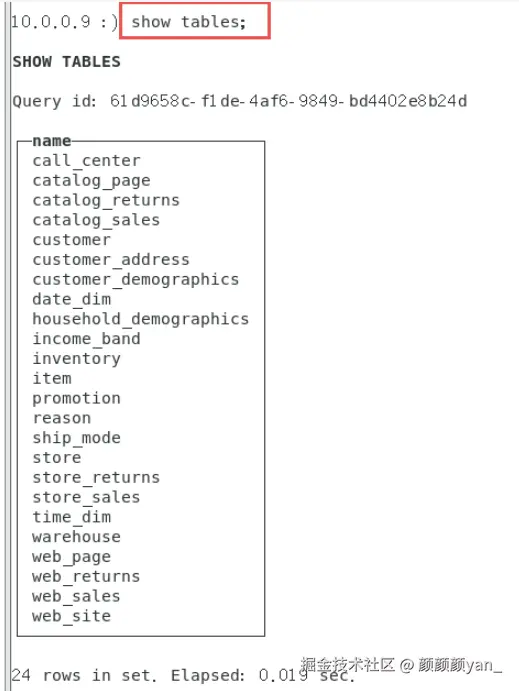Click the customer_demographics row
Viewport: 519px width, 691px height.
(136, 279)
